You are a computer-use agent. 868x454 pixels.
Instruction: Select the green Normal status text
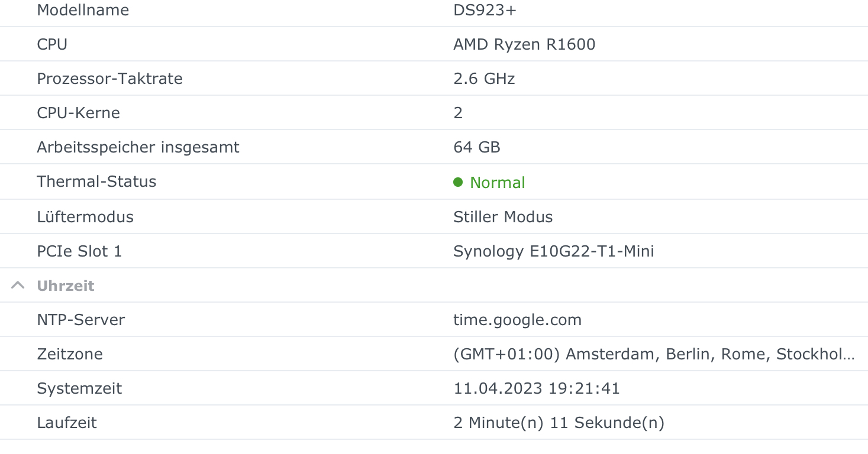click(497, 183)
